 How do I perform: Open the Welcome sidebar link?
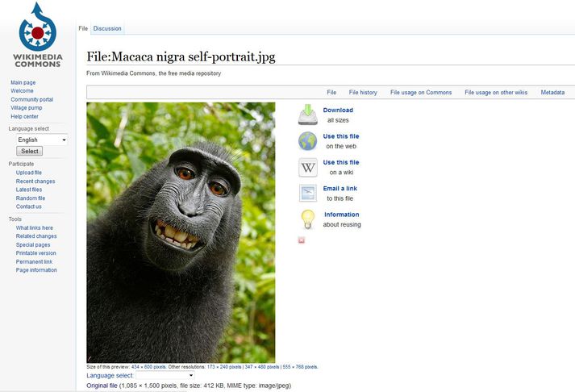pyautogui.click(x=22, y=90)
